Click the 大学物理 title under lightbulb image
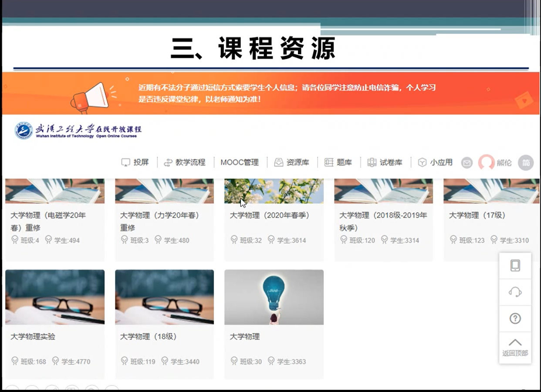 tap(245, 337)
